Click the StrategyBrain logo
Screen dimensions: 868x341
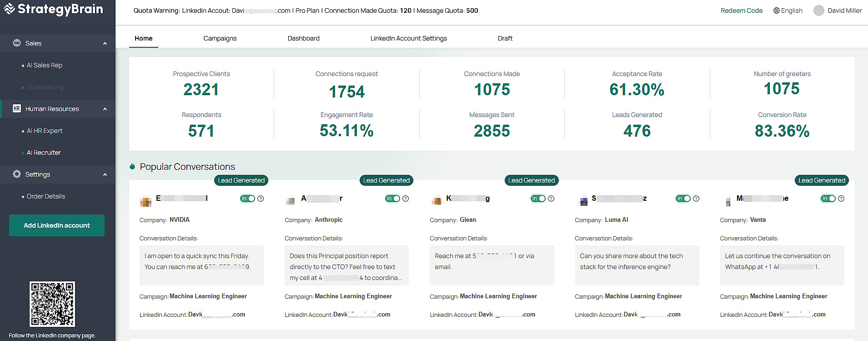53,9
